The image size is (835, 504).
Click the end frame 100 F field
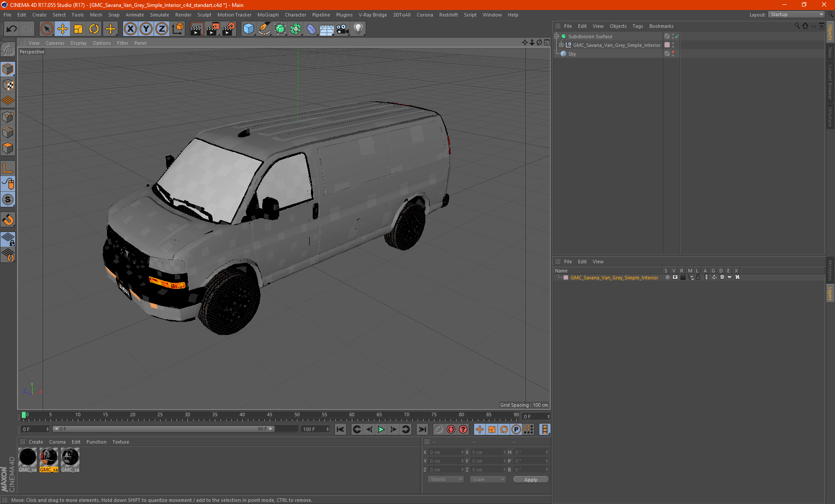[315, 429]
